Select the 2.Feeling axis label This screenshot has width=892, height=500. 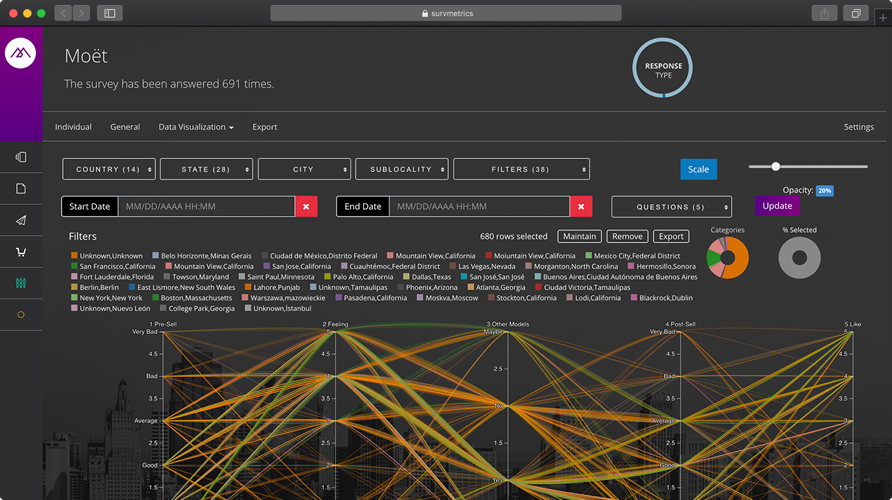335,324
